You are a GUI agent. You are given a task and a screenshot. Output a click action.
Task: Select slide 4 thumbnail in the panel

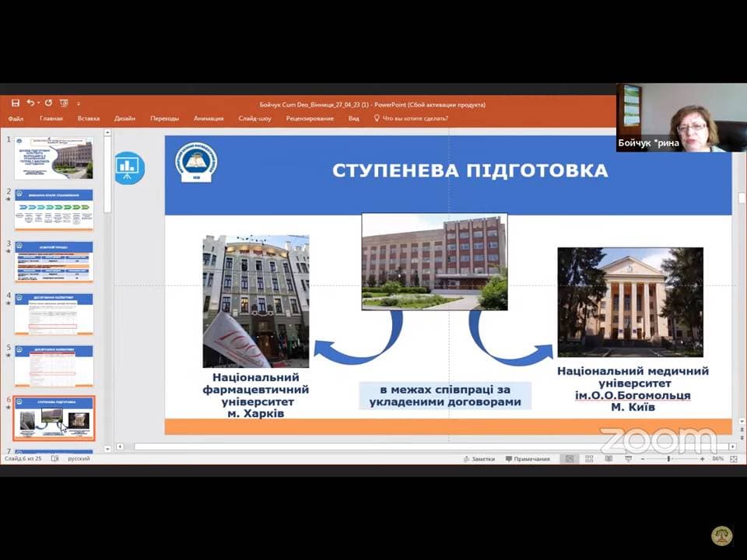[x=54, y=313]
